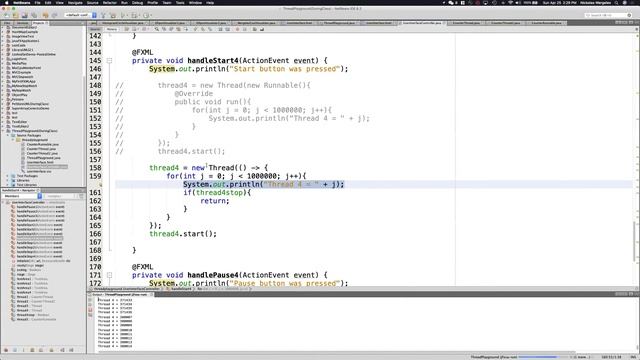
Task: Click the Previous Bookmark icon
Action: (196, 29)
